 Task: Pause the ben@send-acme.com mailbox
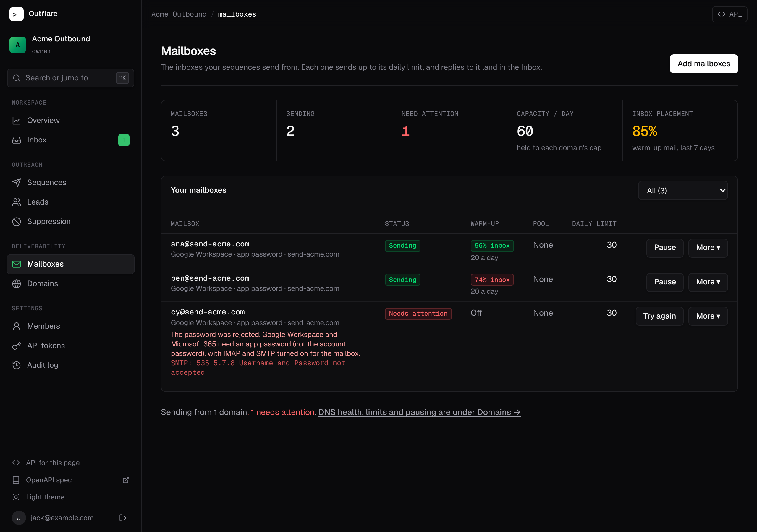pyautogui.click(x=665, y=282)
